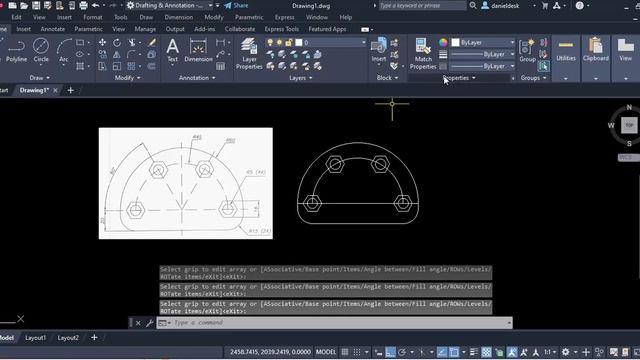The width and height of the screenshot is (640, 360).
Task: Toggle polar tracking in status bar
Action: click(402, 352)
